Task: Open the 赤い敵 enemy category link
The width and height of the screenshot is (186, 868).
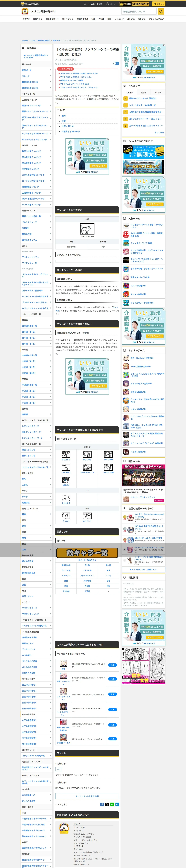Action: (x=87, y=565)
